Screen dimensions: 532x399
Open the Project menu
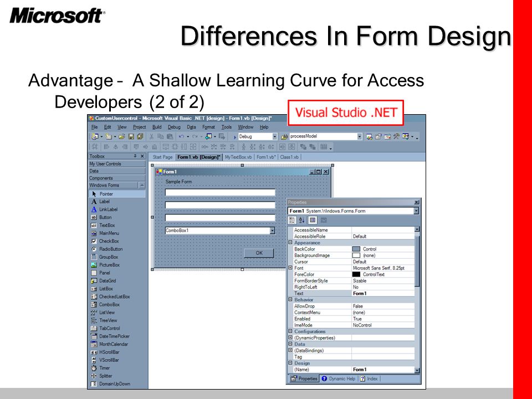[139, 127]
